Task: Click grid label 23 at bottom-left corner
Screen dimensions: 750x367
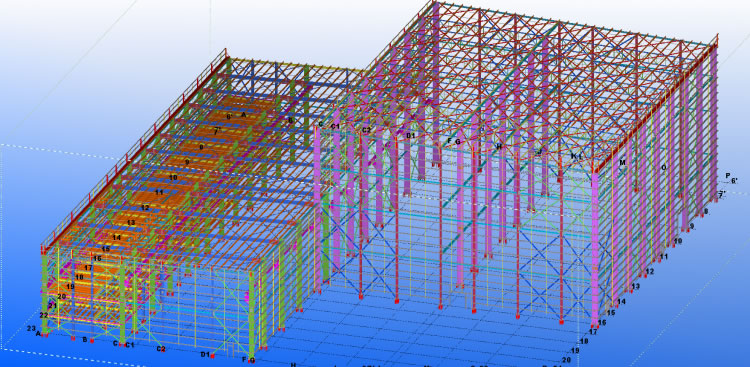Action: 32,329
